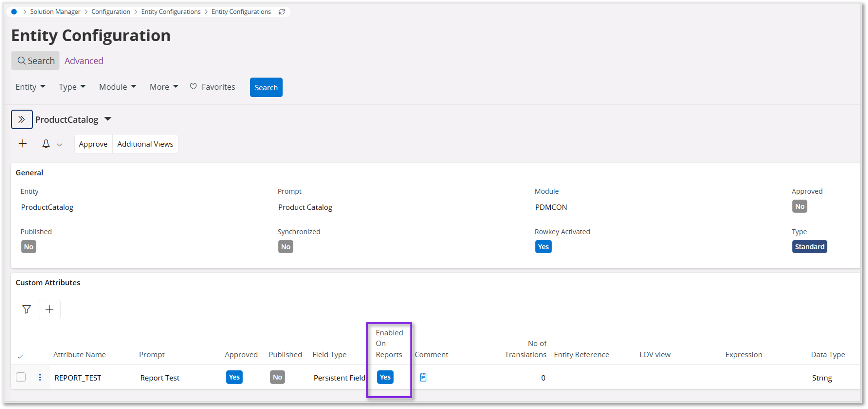The width and height of the screenshot is (868, 409).
Task: Select all attributes with the header checkmark
Action: pyautogui.click(x=21, y=356)
